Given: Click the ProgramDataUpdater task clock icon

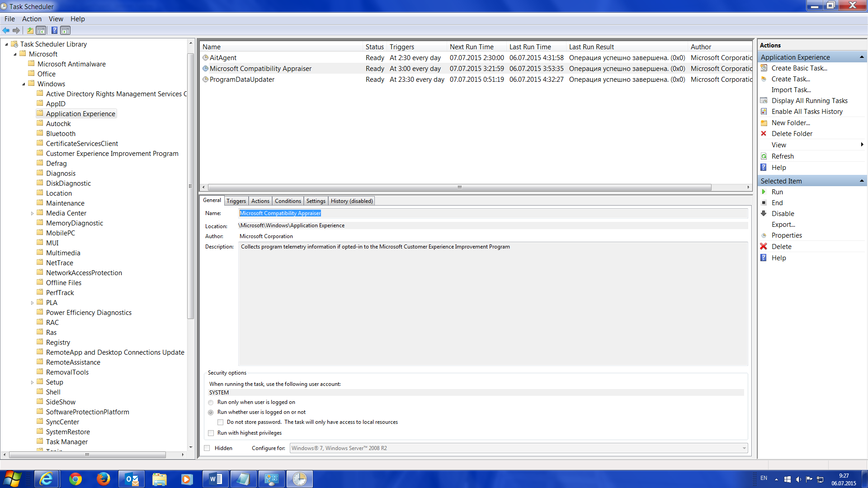Looking at the screenshot, I should coord(205,79).
